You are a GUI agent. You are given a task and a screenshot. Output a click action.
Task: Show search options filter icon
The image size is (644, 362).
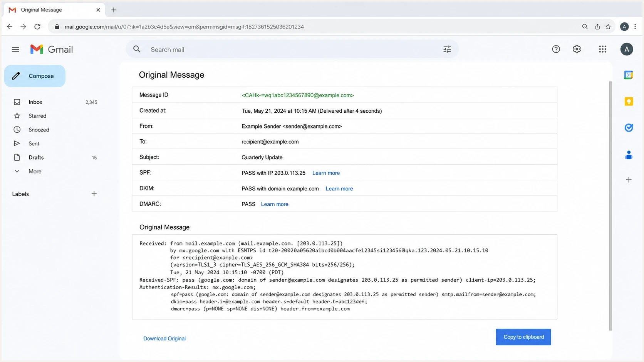pos(447,49)
